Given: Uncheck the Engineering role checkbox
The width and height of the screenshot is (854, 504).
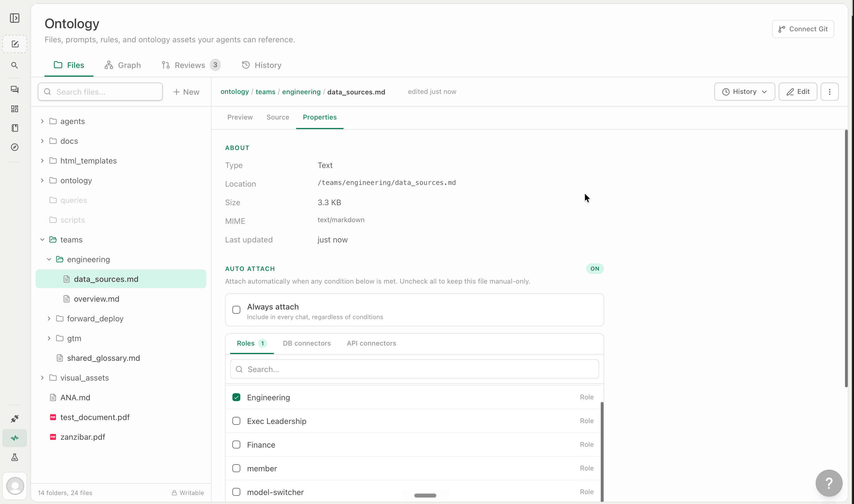Looking at the screenshot, I should pos(236,397).
